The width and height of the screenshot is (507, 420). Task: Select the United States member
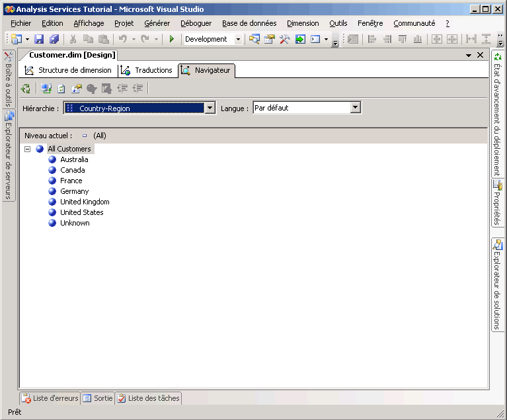[82, 212]
